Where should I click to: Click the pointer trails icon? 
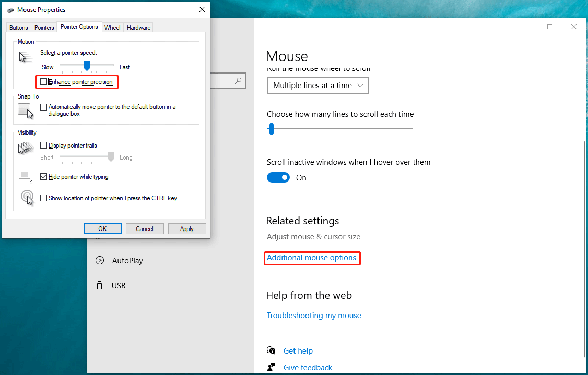click(25, 148)
